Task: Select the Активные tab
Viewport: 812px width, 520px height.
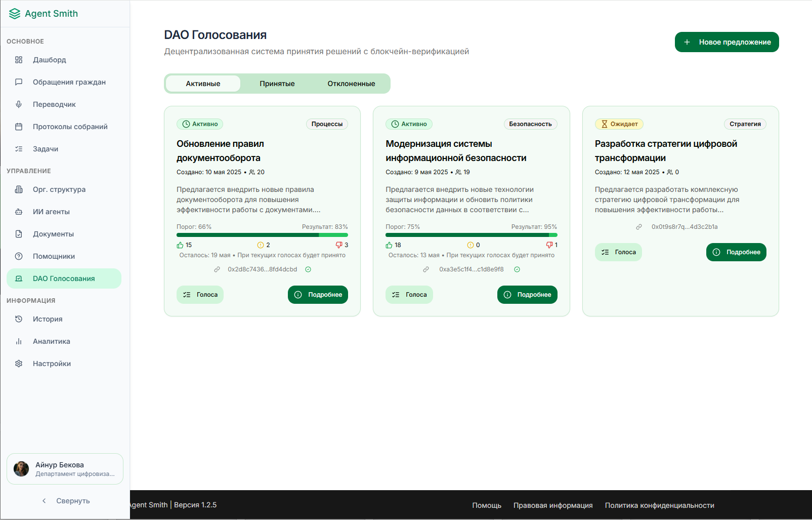Action: coord(203,84)
